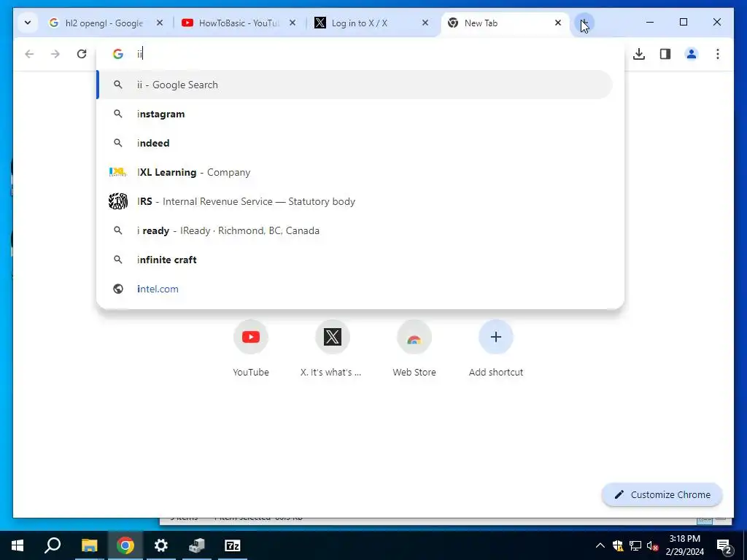Open the network tray icon
The image size is (747, 560).
click(x=635, y=545)
